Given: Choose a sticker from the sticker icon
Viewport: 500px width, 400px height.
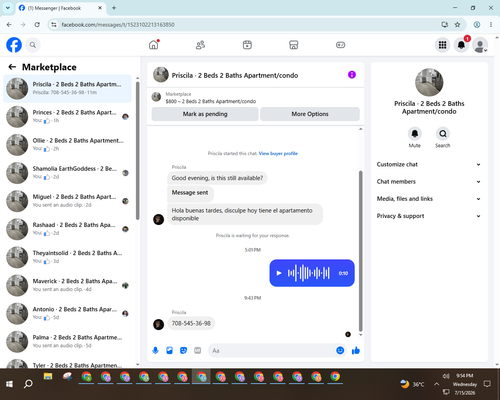Looking at the screenshot, I should pos(183,350).
